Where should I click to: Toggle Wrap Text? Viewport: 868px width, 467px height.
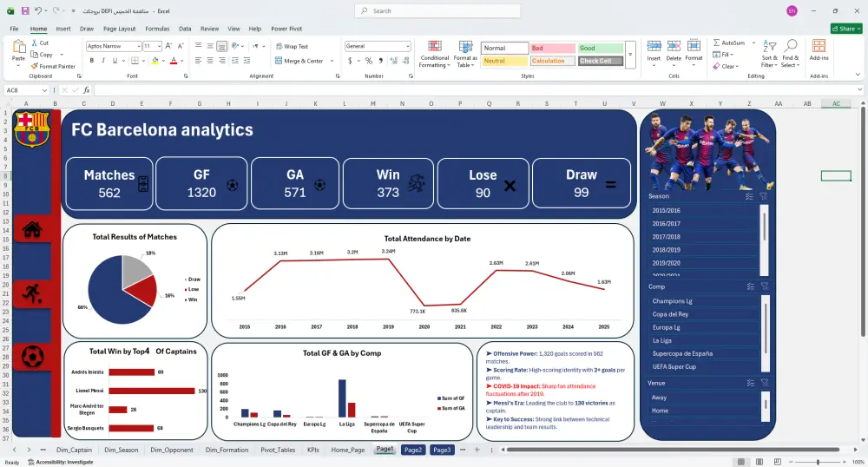292,46
